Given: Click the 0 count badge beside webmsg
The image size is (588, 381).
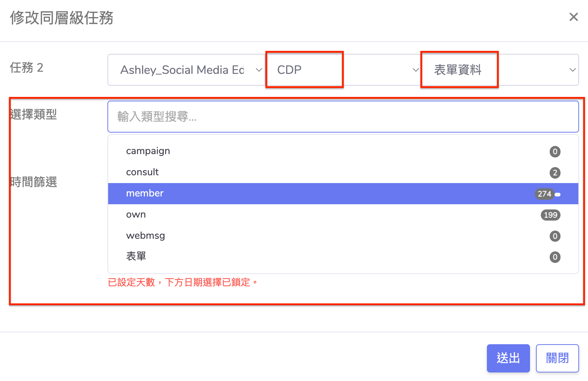Looking at the screenshot, I should 555,236.
